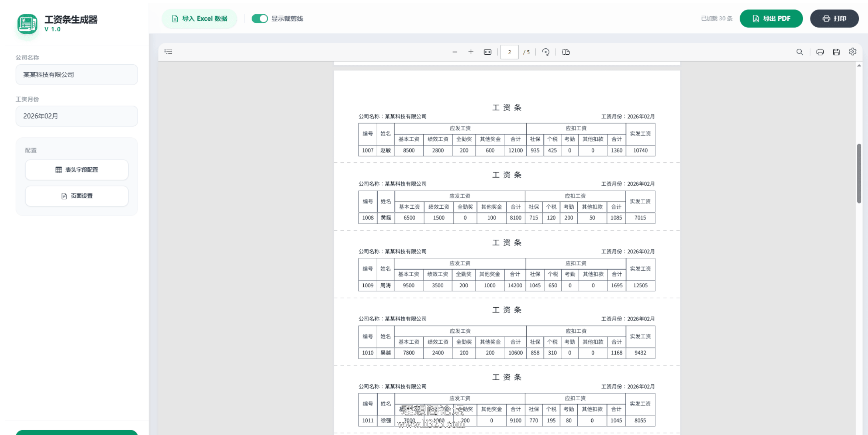
Task: Open 页面设置 options
Action: [x=77, y=196]
